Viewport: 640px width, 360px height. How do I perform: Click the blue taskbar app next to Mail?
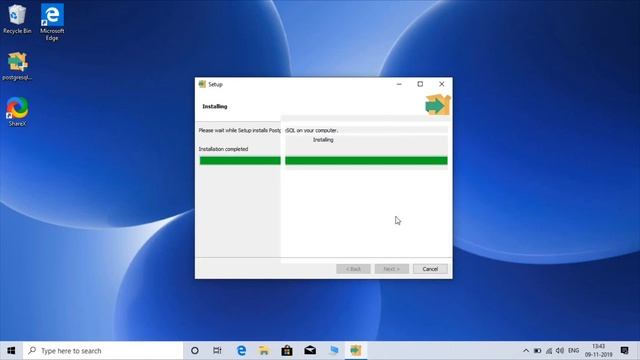point(333,351)
